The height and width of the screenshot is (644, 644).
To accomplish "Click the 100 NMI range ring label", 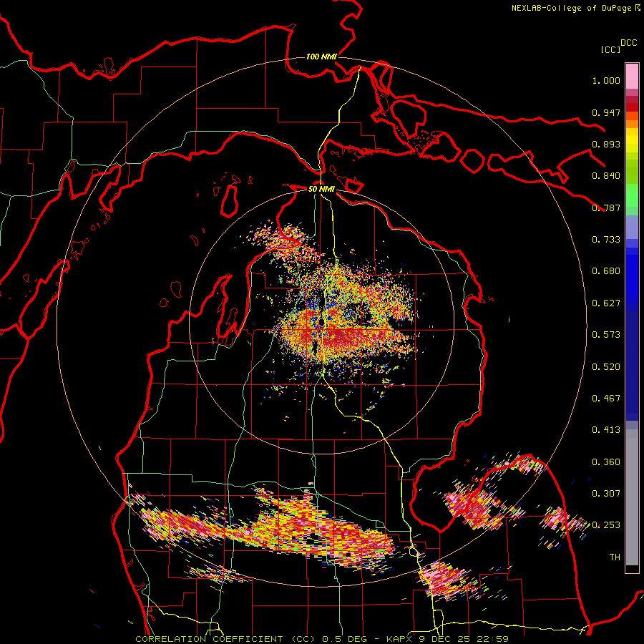I will (x=321, y=57).
